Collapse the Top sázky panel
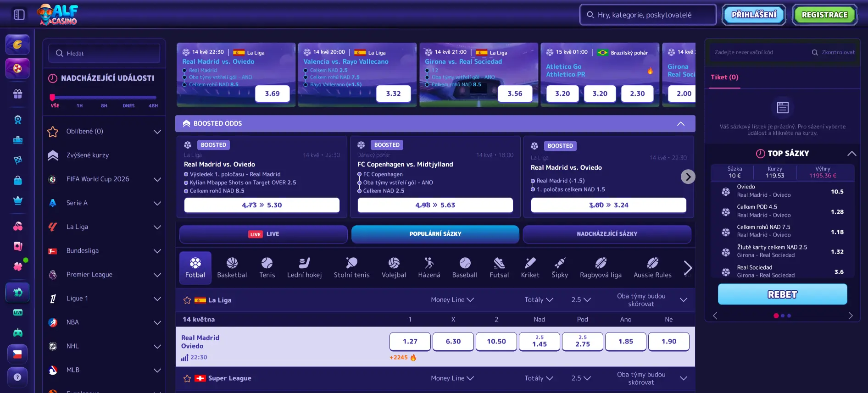This screenshot has width=868, height=393. [852, 154]
